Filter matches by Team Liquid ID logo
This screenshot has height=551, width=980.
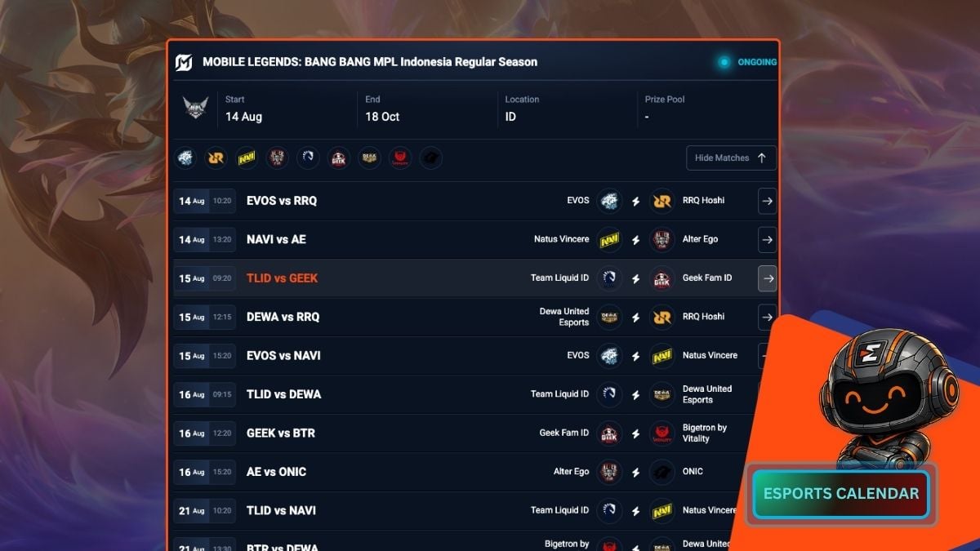[308, 158]
